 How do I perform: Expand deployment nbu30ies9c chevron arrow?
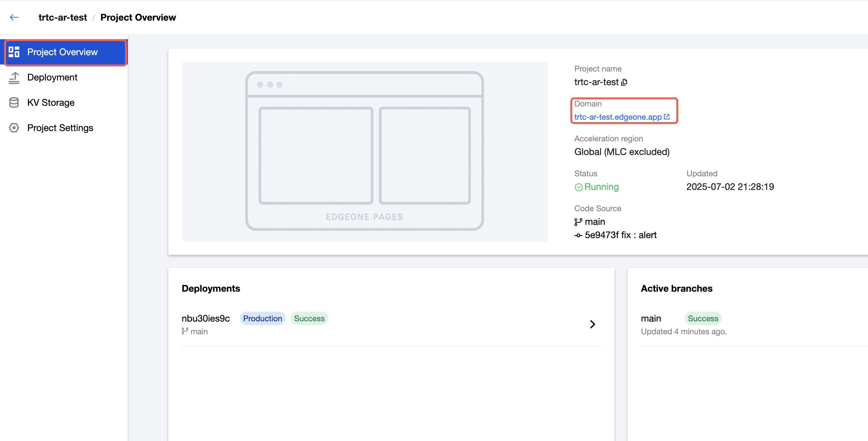(593, 324)
